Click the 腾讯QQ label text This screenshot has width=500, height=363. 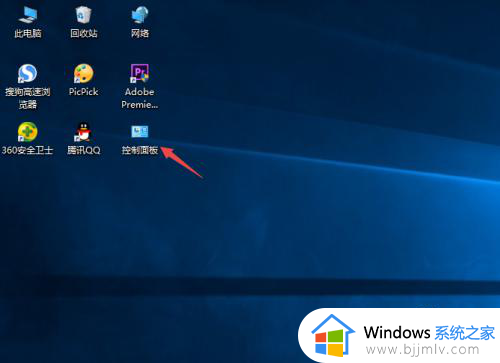[84, 150]
